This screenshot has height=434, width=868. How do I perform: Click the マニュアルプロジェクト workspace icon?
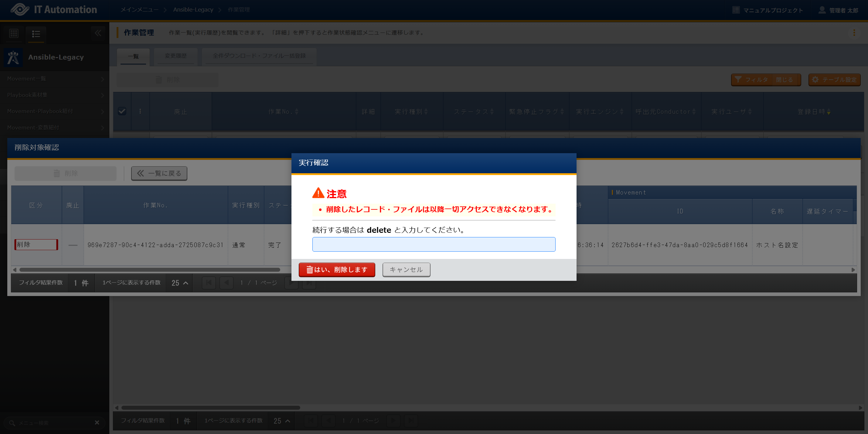(736, 10)
